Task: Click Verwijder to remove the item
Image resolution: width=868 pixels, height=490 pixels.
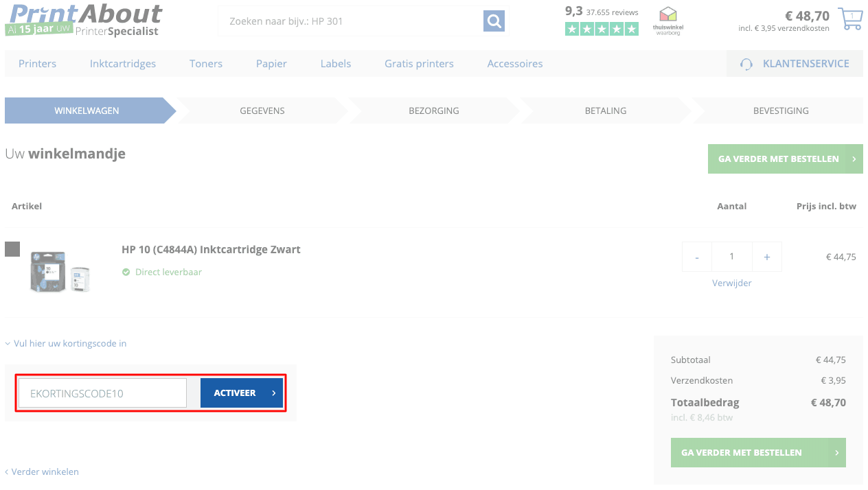Action: point(732,283)
